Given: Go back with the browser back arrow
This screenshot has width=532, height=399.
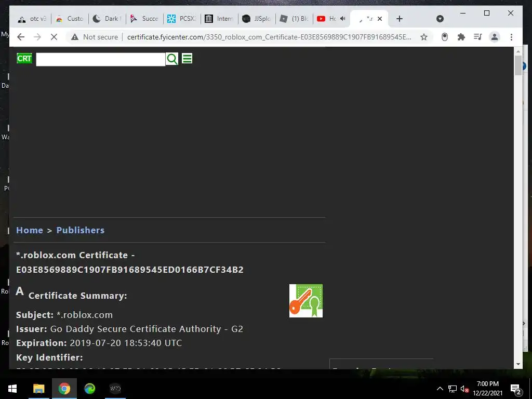Looking at the screenshot, I should [21, 37].
